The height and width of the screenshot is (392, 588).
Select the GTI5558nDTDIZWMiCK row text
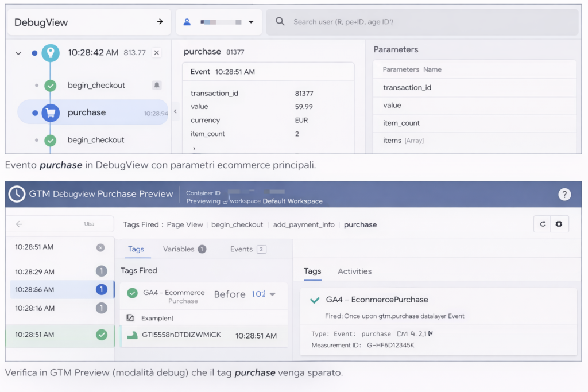[181, 335]
